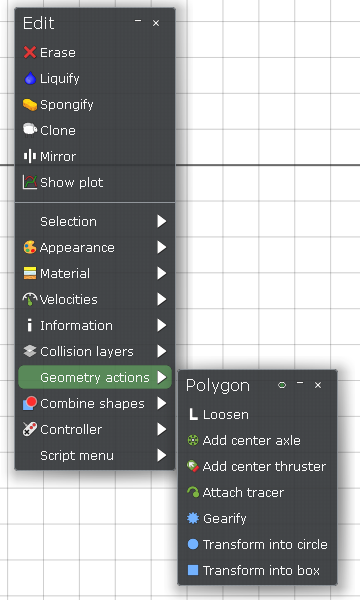Expand the Collision layers submenu arrow

162,351
